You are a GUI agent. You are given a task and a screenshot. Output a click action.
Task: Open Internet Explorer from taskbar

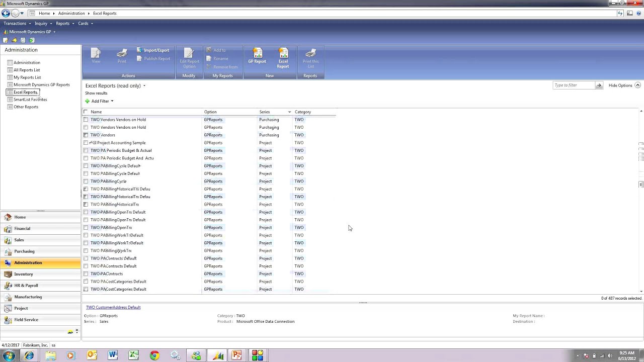click(29, 355)
